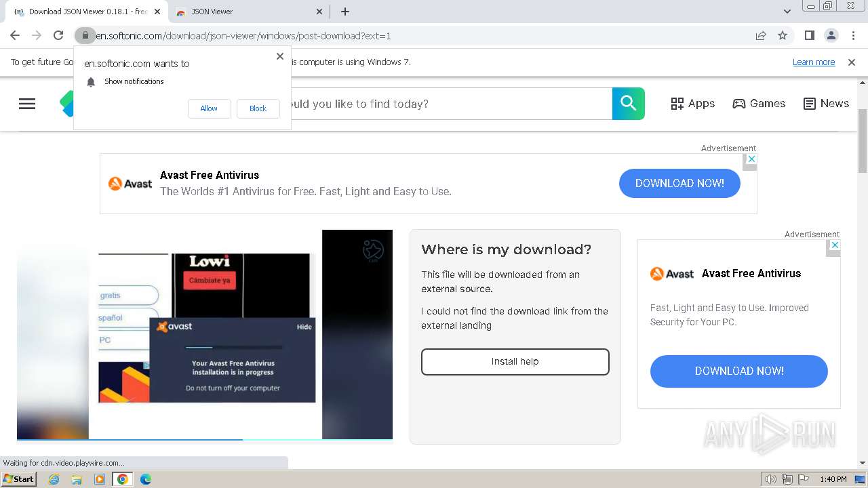Switch to the JSON Viewer tab
The width and height of the screenshot is (868, 488).
[248, 12]
